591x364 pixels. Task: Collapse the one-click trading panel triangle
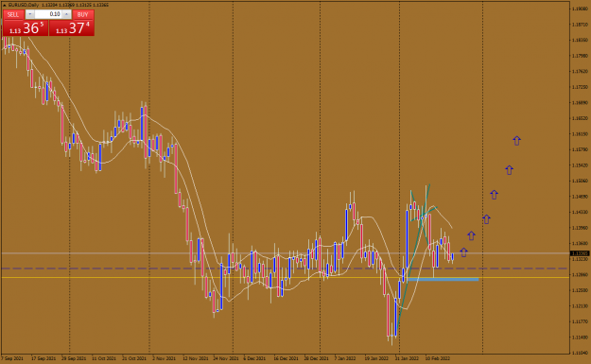5,5
